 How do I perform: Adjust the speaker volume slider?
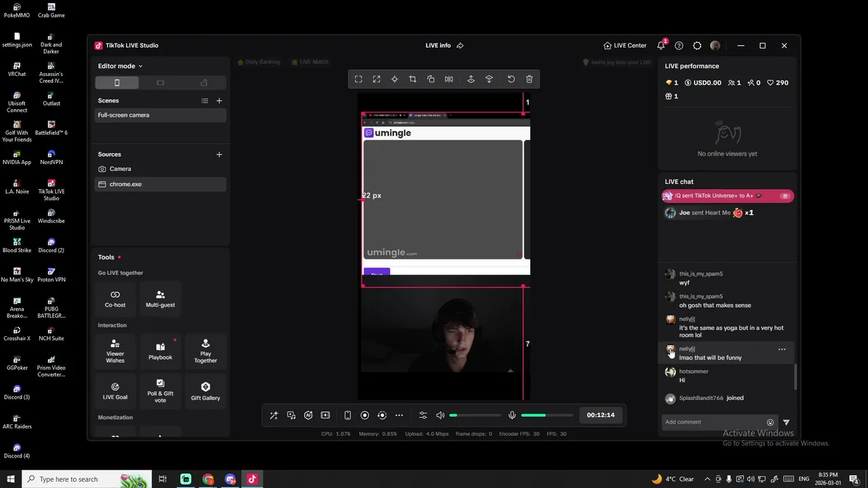click(475, 415)
